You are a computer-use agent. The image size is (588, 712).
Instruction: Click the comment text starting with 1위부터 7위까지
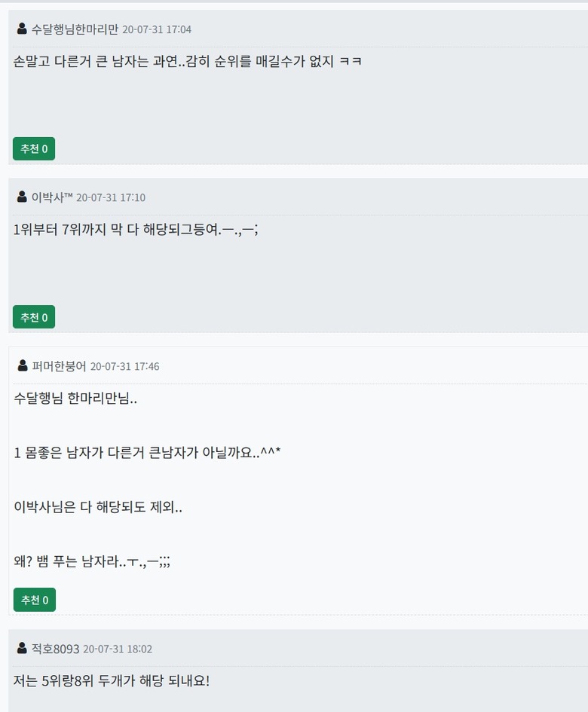pyautogui.click(x=136, y=230)
